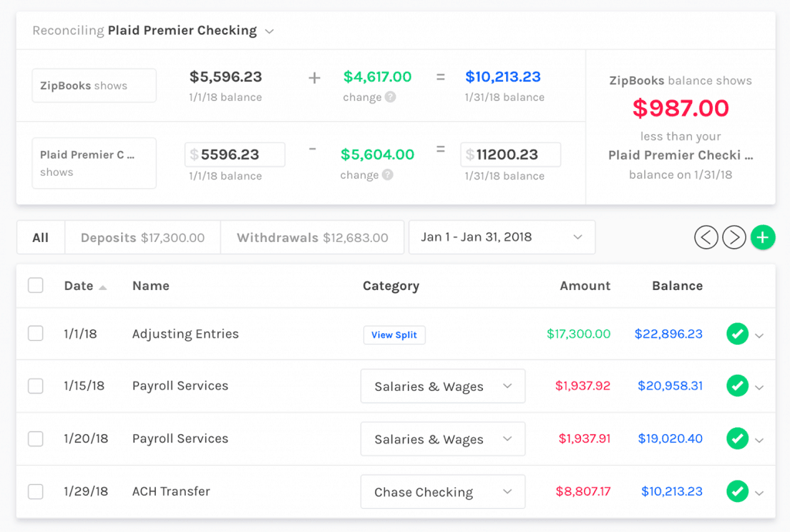The height and width of the screenshot is (532, 790).
Task: Expand the ACH Transfer row details chevron
Action: click(758, 491)
